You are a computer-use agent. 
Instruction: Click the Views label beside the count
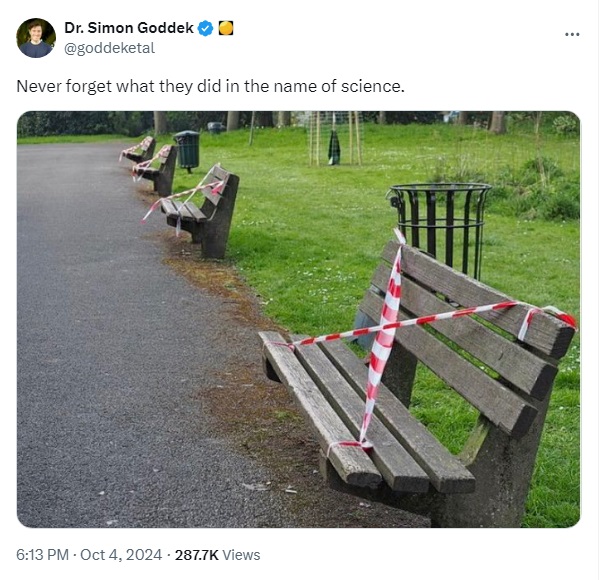pyautogui.click(x=242, y=555)
